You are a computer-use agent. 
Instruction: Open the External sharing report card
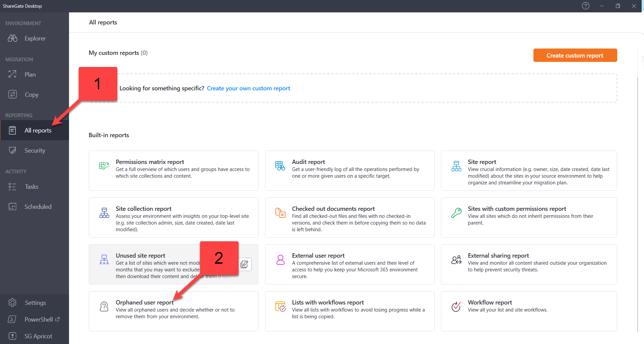(529, 264)
